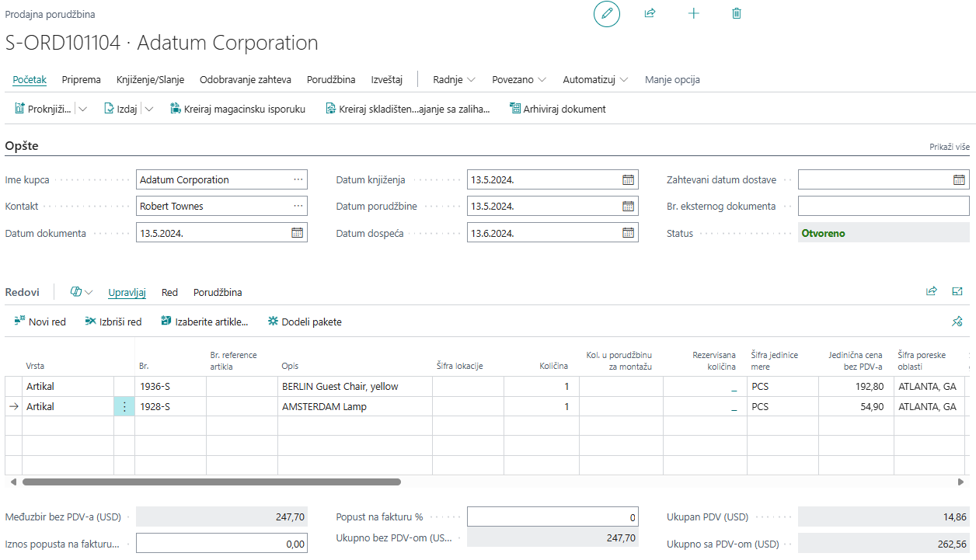Expand the Povezano dropdown menu
Viewport: 976px width, 560px height.
point(518,80)
